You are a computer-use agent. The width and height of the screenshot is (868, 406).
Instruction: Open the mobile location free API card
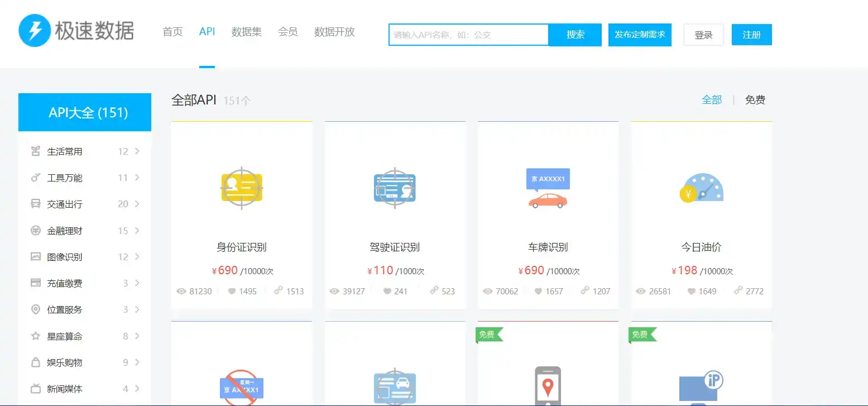pyautogui.click(x=548, y=364)
